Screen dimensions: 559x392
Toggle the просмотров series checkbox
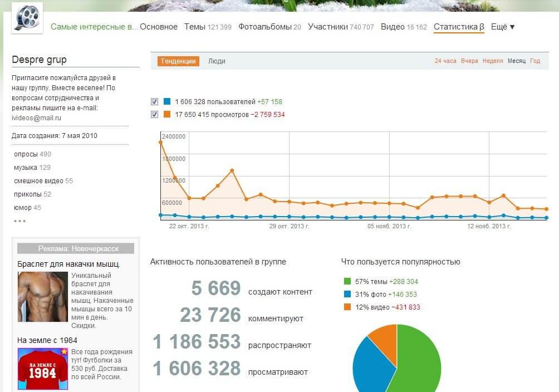154,115
